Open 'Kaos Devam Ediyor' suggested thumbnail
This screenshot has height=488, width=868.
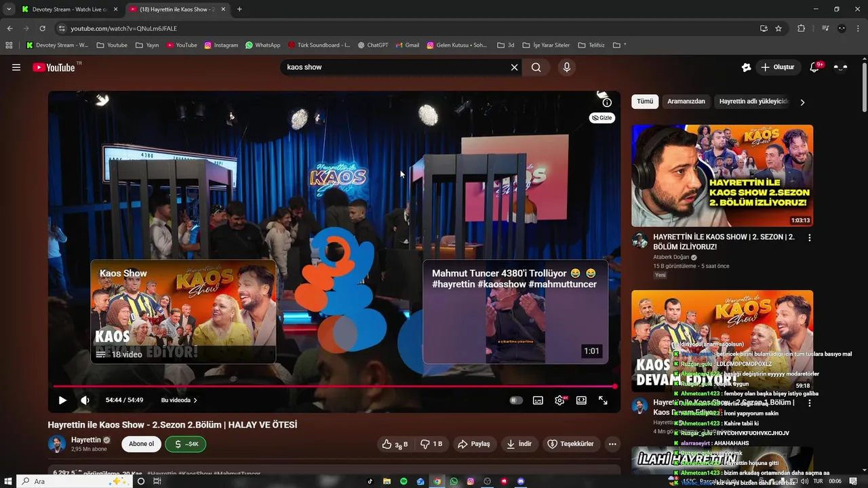tap(722, 341)
